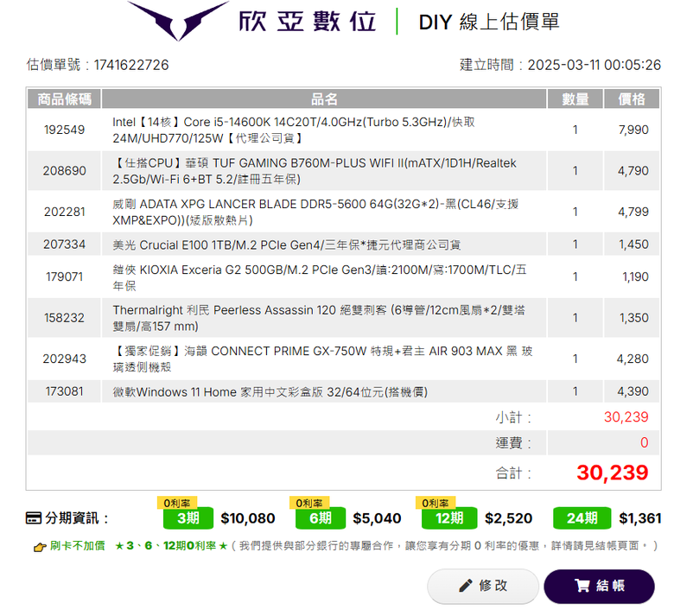Click the large 合計 total 30,239
Image resolution: width=674 pixels, height=616 pixels.
612,473
